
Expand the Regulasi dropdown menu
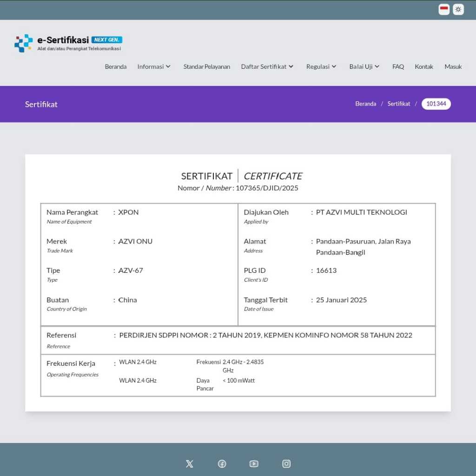coord(321,66)
